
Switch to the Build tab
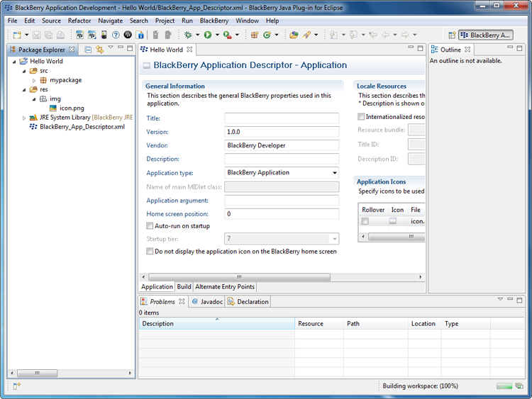click(184, 287)
